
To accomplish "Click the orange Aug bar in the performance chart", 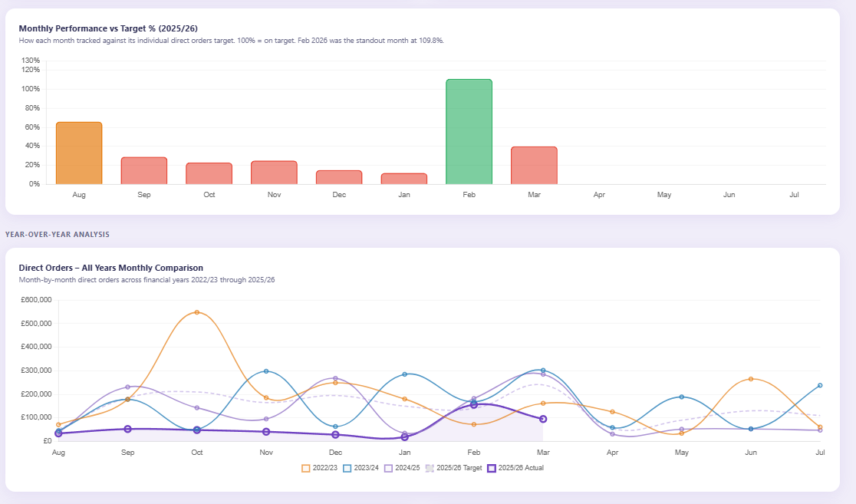I will point(79,152).
